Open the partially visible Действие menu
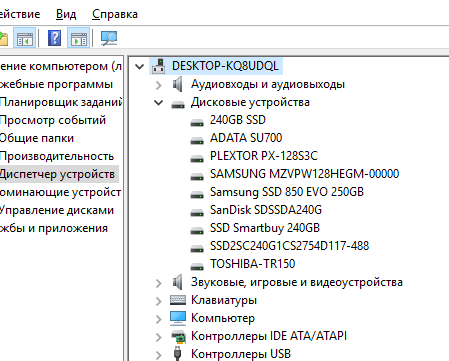The image size is (449, 361). coord(20,14)
